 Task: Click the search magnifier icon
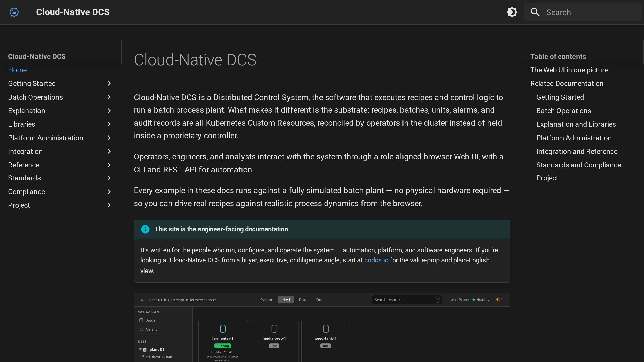[535, 12]
